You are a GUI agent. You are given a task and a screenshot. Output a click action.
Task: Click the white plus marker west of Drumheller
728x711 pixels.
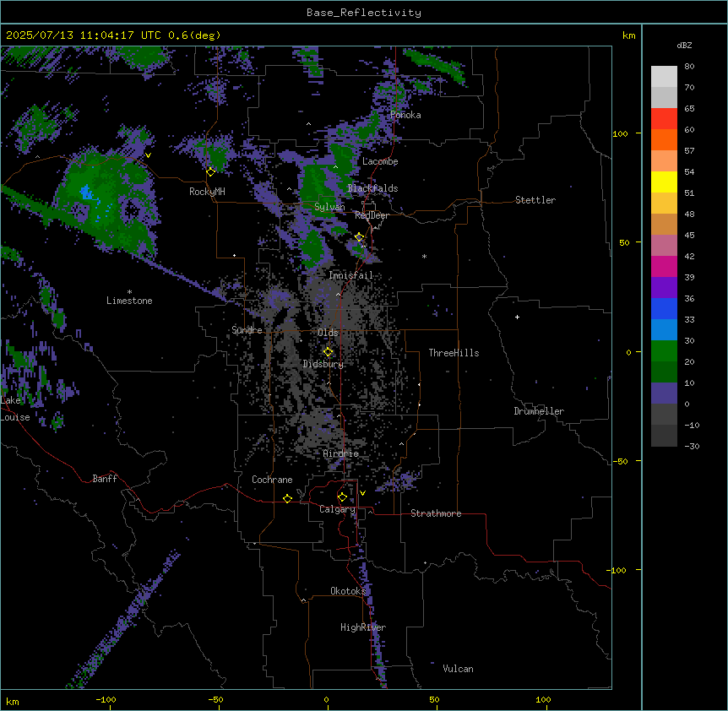tap(517, 317)
